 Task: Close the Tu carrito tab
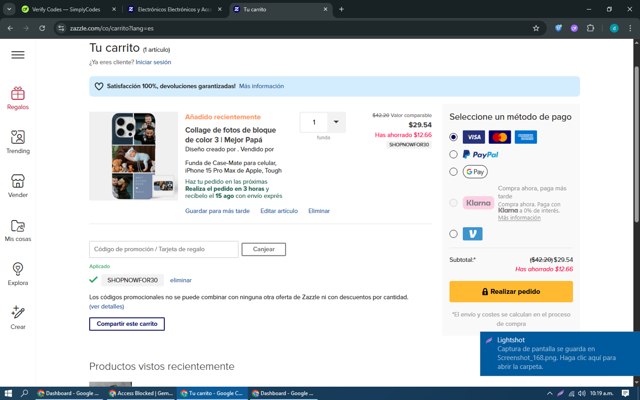click(x=325, y=9)
